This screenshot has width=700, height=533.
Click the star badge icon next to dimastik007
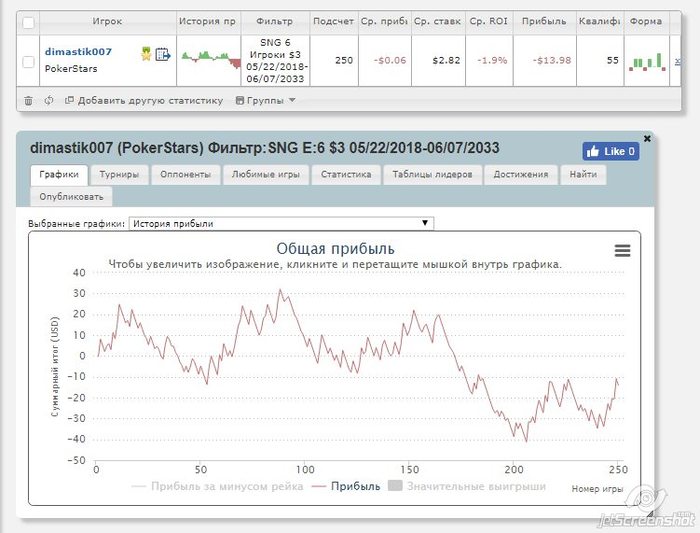point(146,54)
